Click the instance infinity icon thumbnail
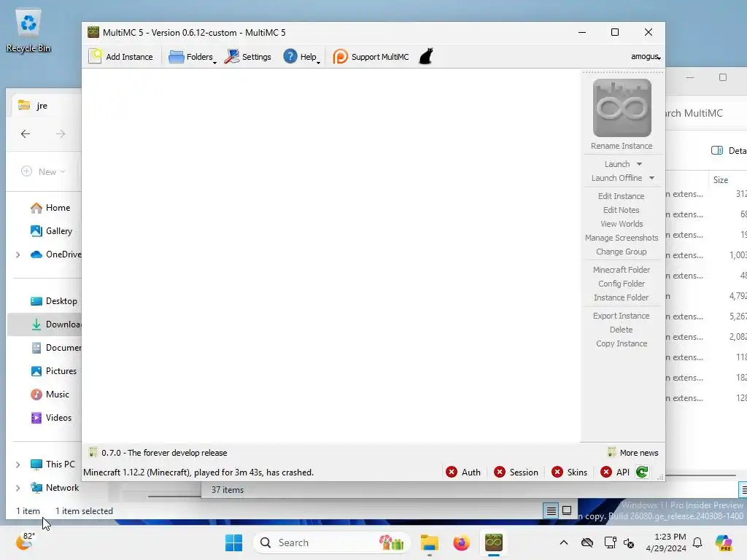Screen dimensions: 747x560 pyautogui.click(x=622, y=108)
